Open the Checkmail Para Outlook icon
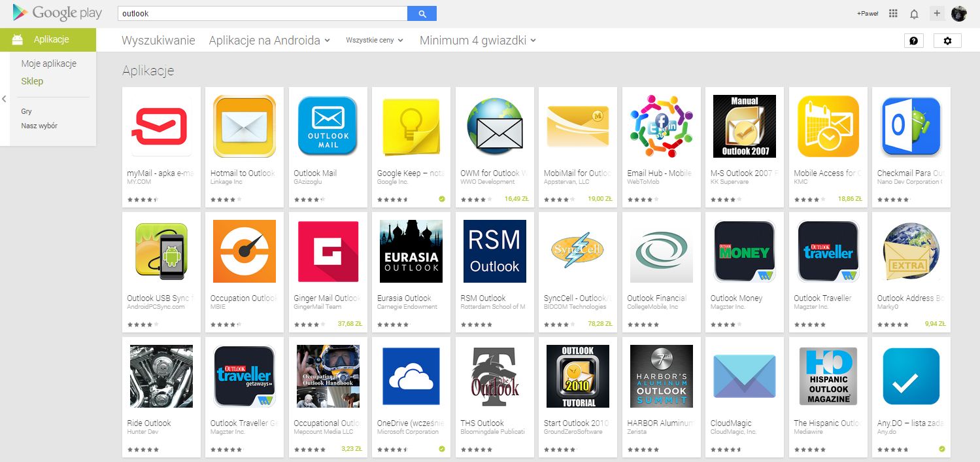 [x=911, y=126]
